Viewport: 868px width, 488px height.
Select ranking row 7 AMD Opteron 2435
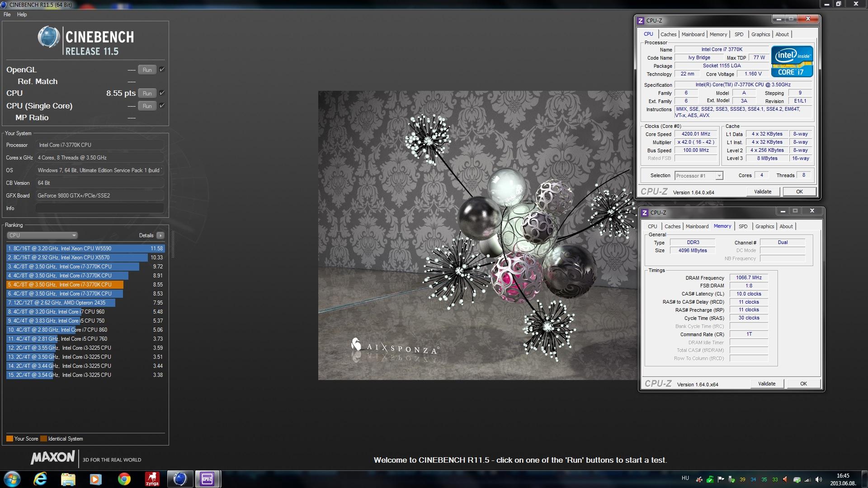point(85,303)
